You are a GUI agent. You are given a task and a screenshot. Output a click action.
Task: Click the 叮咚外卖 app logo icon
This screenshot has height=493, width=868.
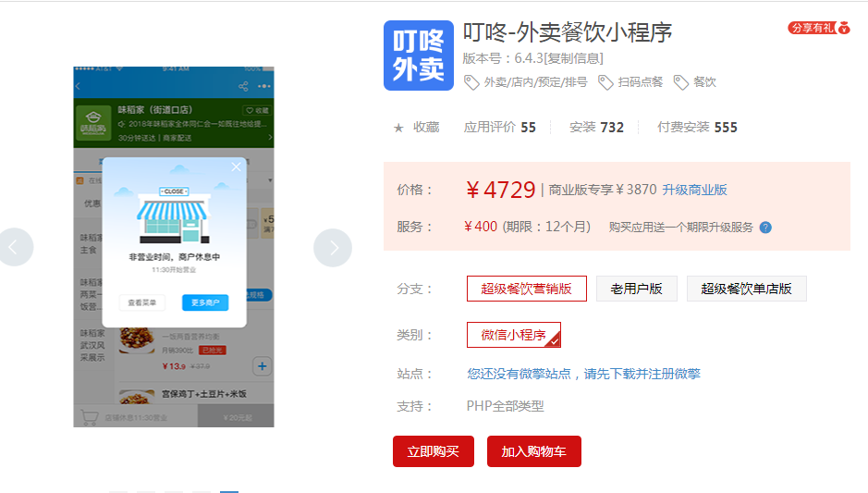pos(419,55)
